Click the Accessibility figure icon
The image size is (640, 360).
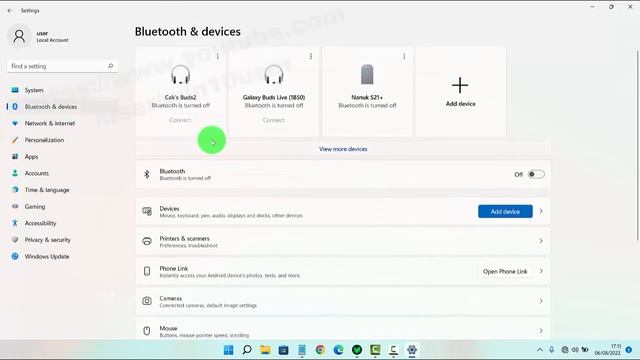coord(15,223)
